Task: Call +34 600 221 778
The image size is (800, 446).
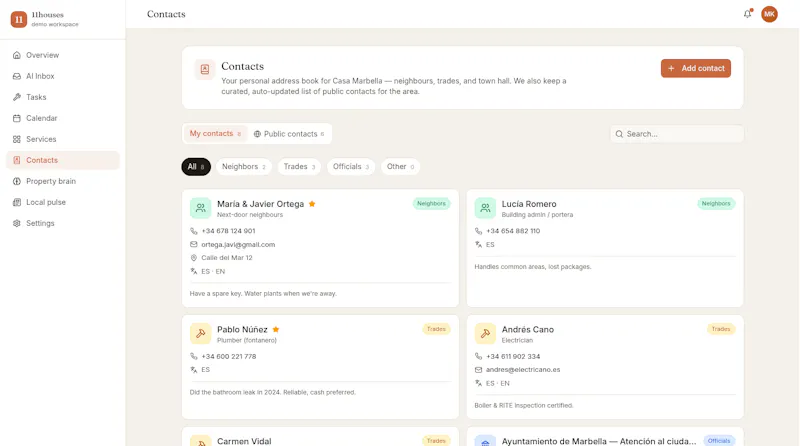Action: point(229,357)
